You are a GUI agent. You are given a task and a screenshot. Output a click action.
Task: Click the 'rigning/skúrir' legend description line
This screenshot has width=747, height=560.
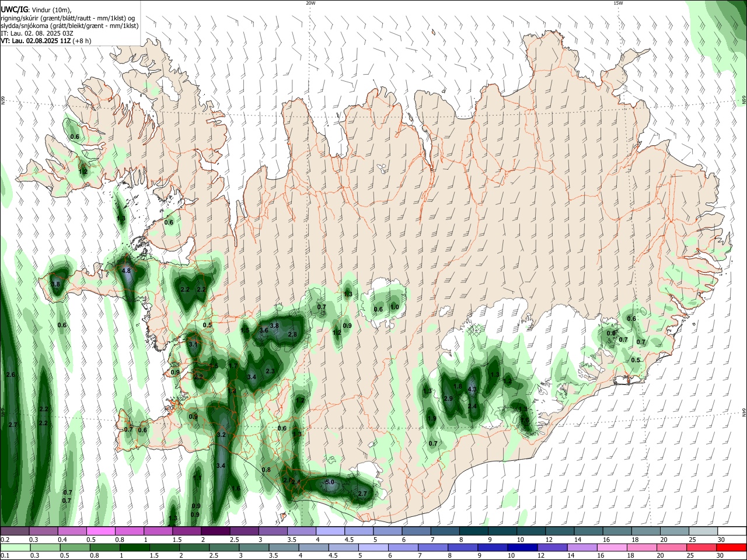pyautogui.click(x=68, y=17)
